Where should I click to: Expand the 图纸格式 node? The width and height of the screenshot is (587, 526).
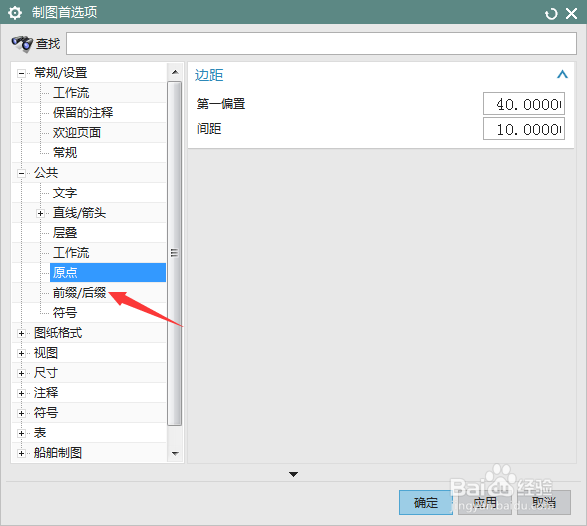[x=21, y=334]
